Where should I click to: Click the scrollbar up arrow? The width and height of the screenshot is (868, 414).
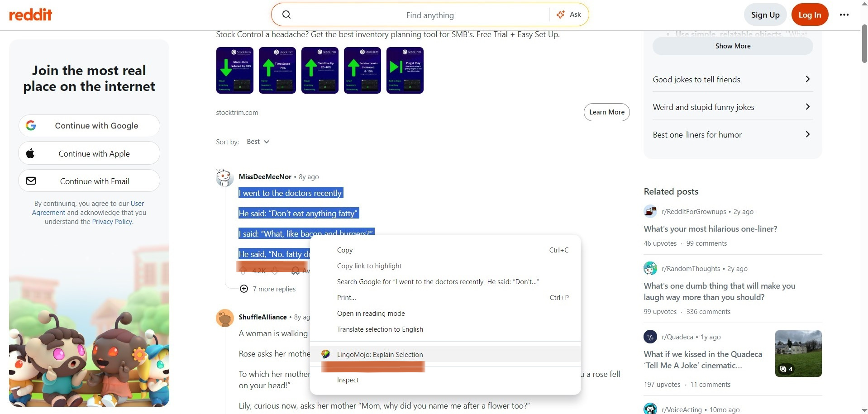(864, 4)
